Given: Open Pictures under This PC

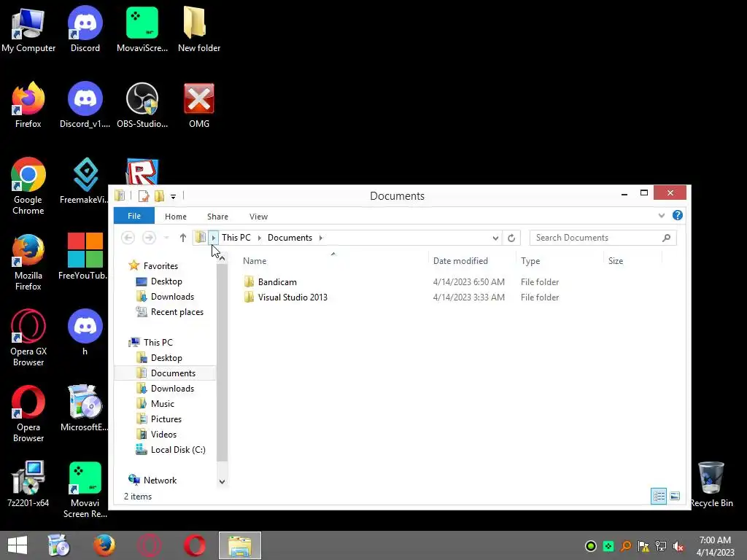Looking at the screenshot, I should click(x=166, y=419).
